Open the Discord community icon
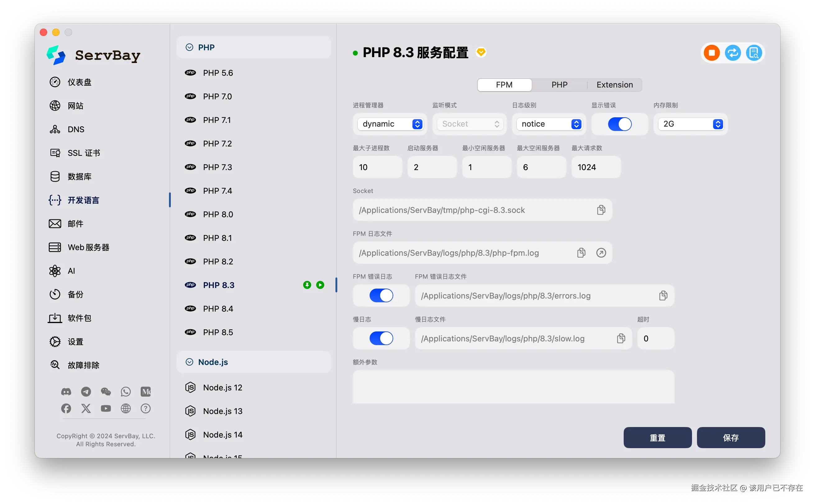 (x=66, y=392)
